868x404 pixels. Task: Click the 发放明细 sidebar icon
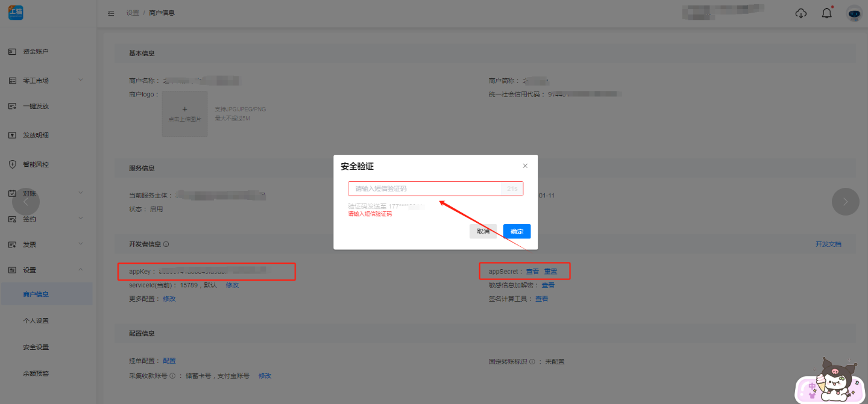coord(12,135)
